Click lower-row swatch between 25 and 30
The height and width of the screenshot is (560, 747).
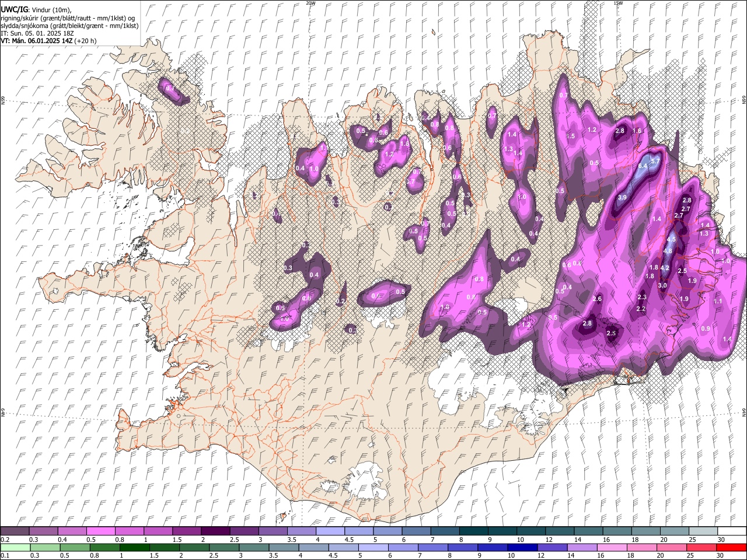700,547
